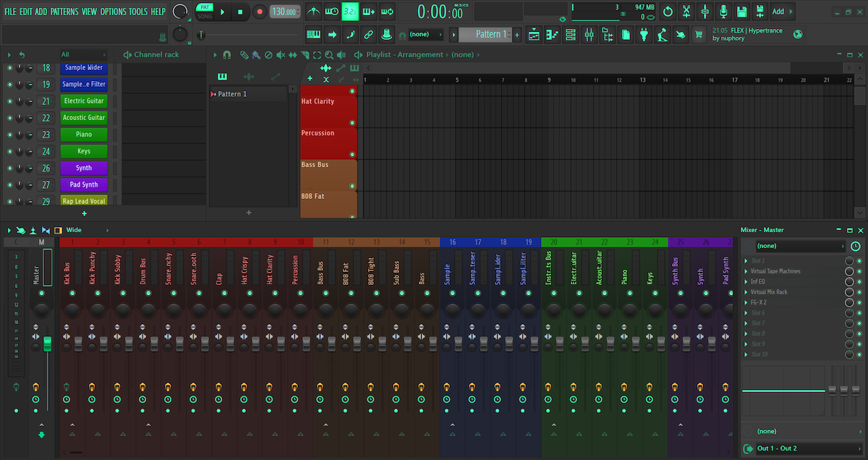Click the Master track volume fader
Screen dimensions: 868x460
pyautogui.click(x=48, y=343)
